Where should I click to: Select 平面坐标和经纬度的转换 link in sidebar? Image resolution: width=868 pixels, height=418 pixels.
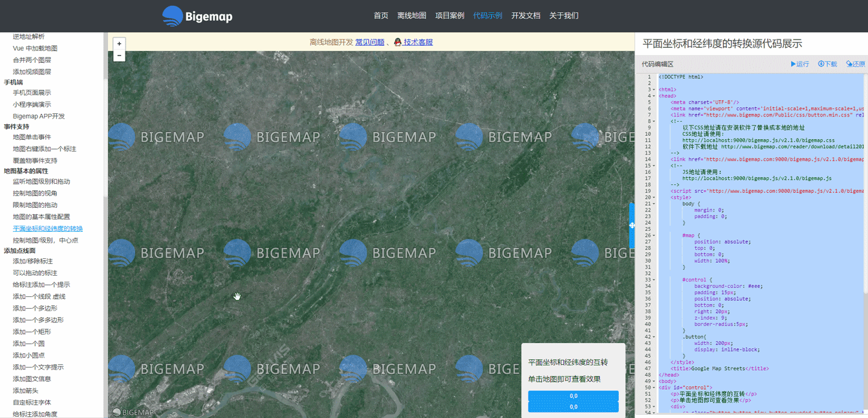(x=48, y=228)
